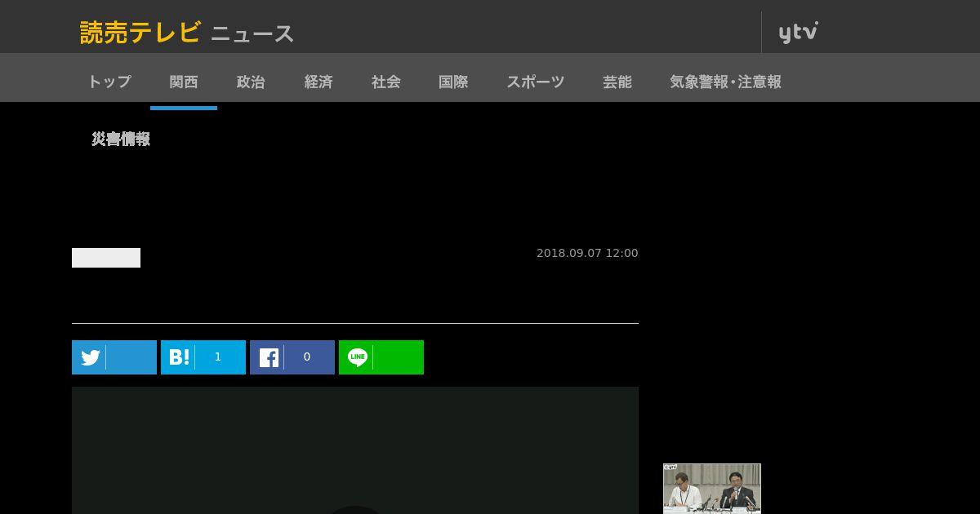Select the 関西 tab
Screen dimensions: 980x514
184,82
